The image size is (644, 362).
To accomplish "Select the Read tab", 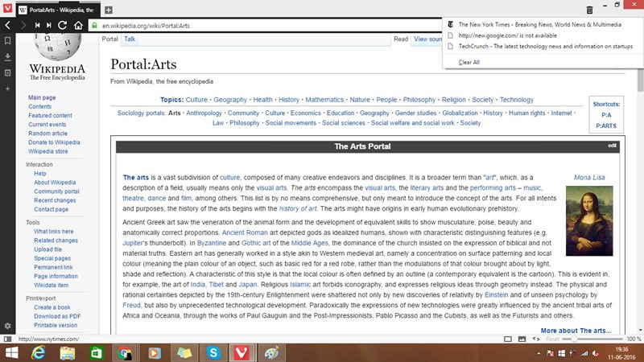I will click(401, 39).
